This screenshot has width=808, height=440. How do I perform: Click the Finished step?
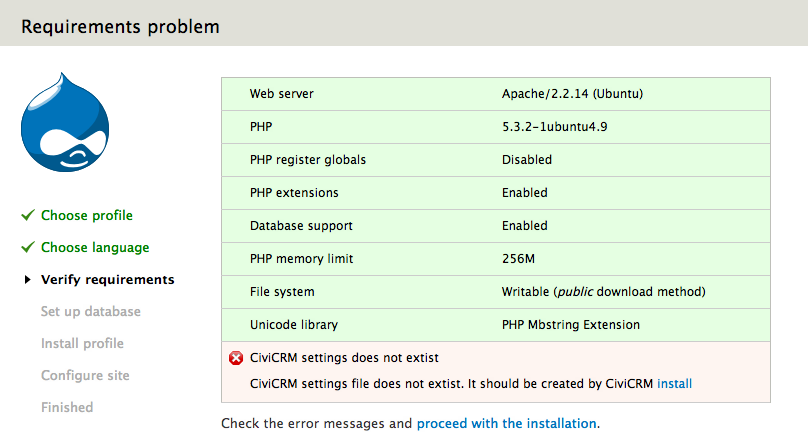[67, 408]
